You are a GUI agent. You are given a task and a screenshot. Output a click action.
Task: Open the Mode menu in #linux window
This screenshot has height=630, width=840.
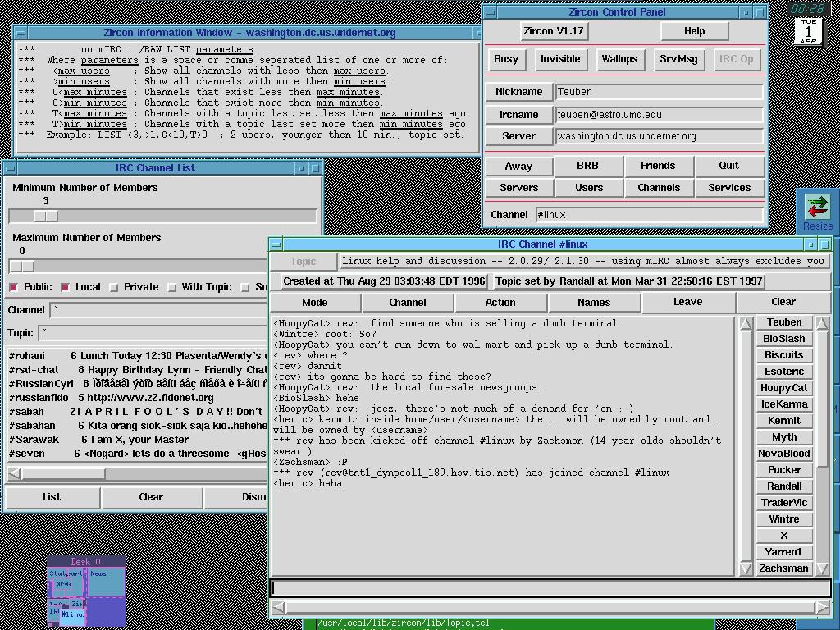click(x=314, y=303)
